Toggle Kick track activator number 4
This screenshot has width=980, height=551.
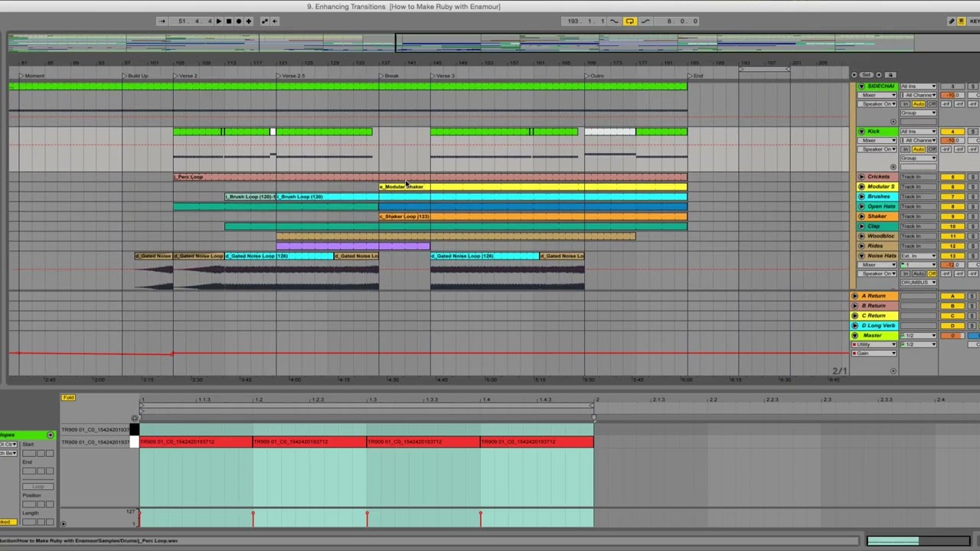(x=952, y=132)
